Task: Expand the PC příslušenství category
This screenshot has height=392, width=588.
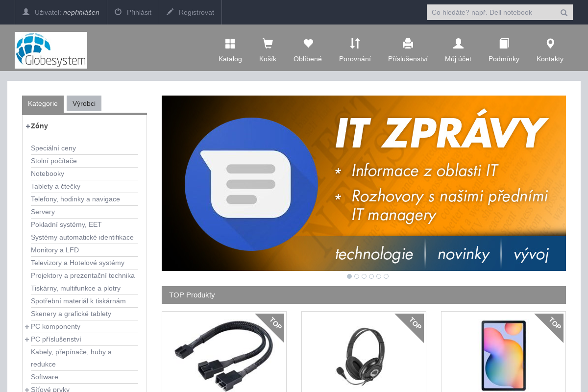Action: 27,340
